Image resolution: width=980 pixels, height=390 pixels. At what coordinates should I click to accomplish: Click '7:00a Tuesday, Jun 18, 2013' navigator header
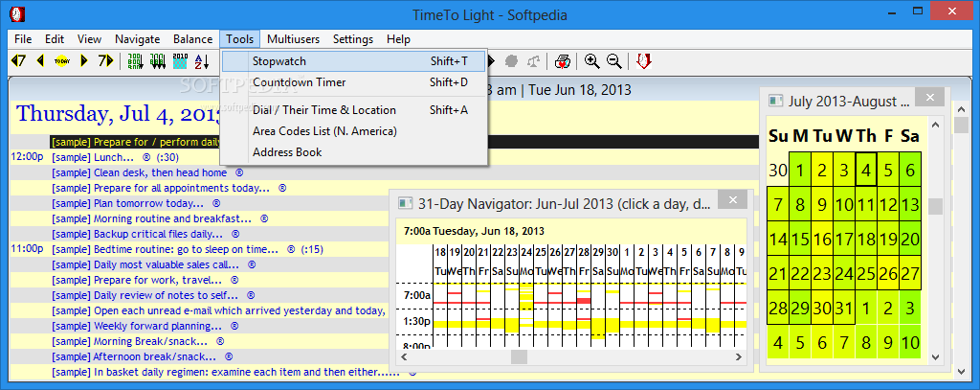[475, 231]
